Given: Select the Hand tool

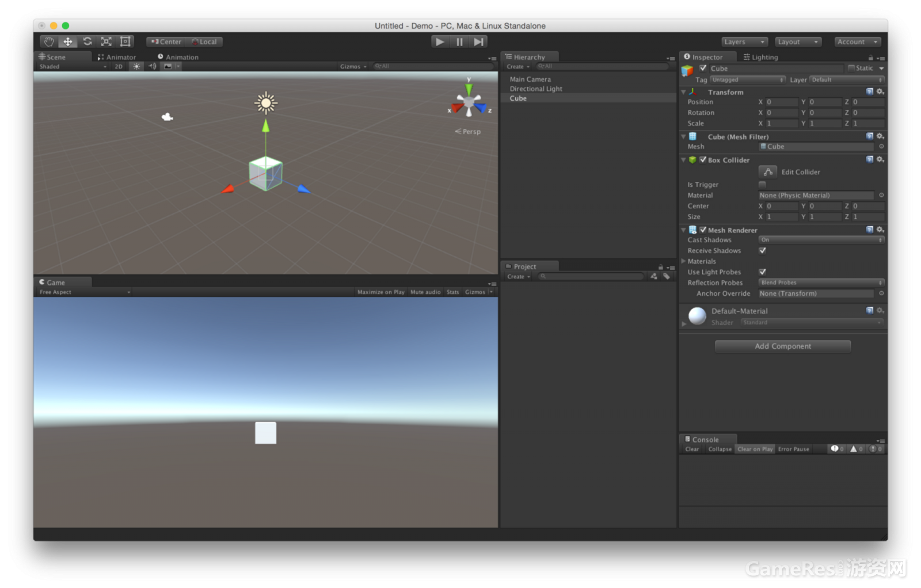Looking at the screenshot, I should pos(49,41).
